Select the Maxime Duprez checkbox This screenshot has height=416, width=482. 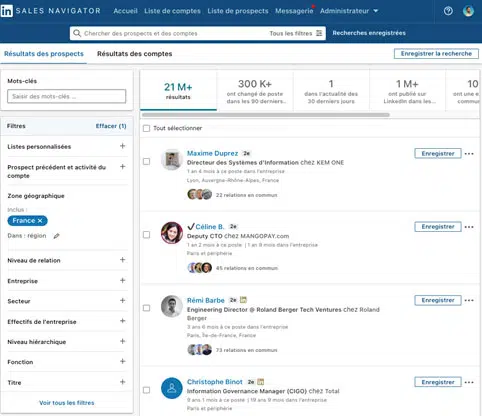click(x=146, y=161)
